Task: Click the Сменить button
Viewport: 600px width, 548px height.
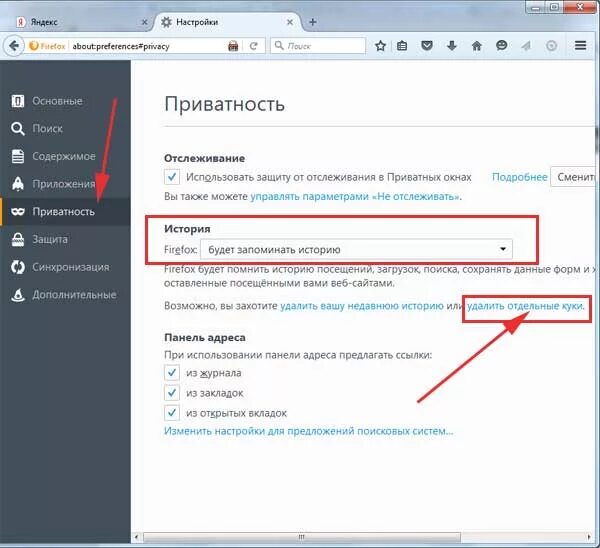Action: tap(575, 177)
